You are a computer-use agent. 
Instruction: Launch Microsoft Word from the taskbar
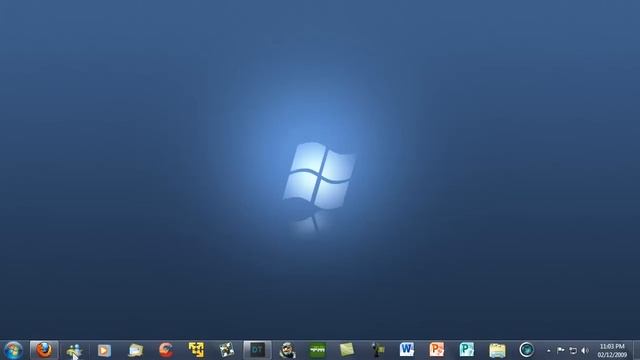tap(407, 350)
